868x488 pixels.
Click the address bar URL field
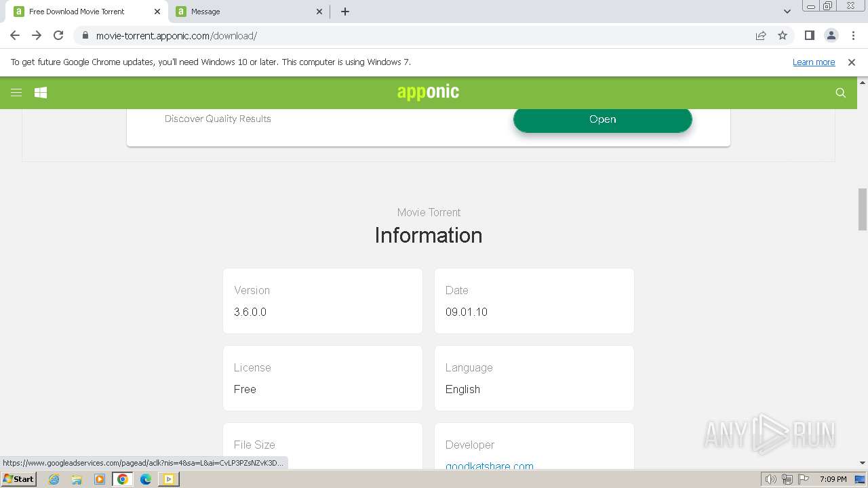point(414,36)
